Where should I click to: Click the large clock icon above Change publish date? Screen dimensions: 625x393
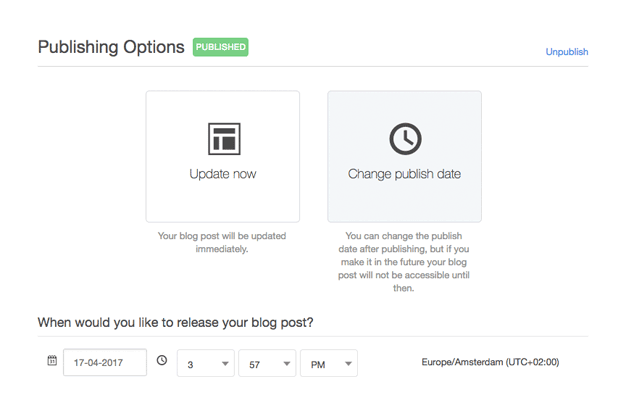click(x=405, y=139)
